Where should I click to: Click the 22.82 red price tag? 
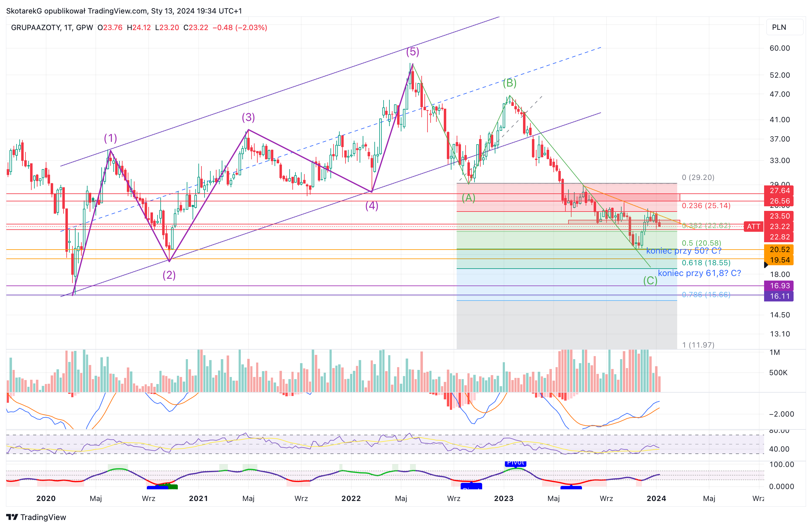[779, 237]
